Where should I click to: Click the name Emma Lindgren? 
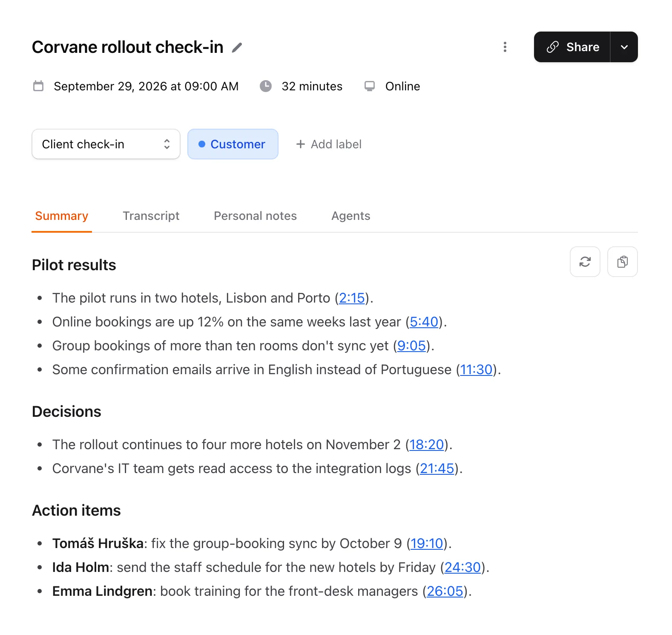(x=103, y=591)
